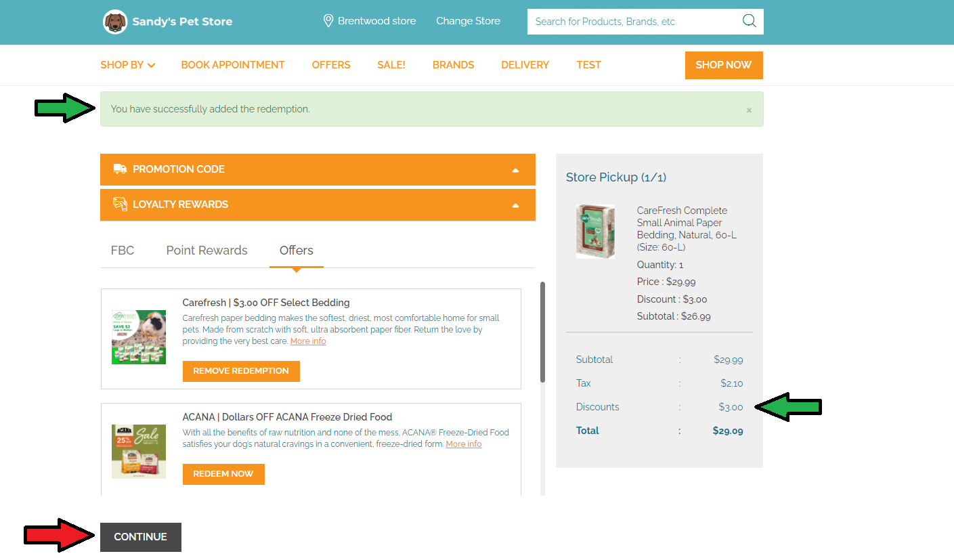This screenshot has width=954, height=560.
Task: Click the offers list scrollbar
Action: click(x=542, y=332)
